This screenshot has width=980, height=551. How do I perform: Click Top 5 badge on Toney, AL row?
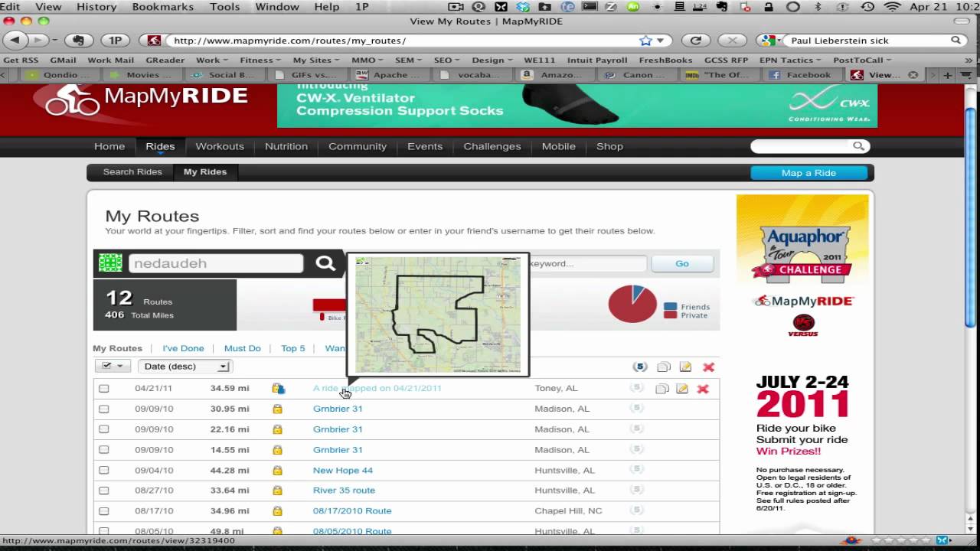[635, 388]
